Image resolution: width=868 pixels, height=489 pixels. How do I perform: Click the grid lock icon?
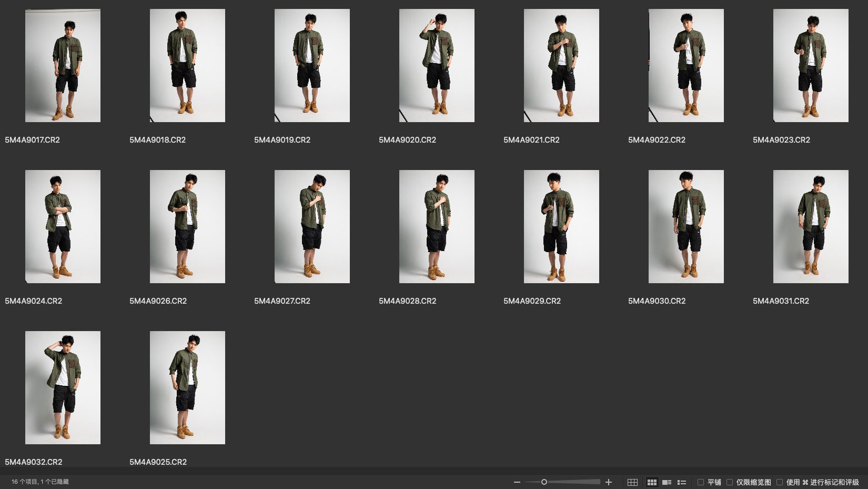point(632,482)
